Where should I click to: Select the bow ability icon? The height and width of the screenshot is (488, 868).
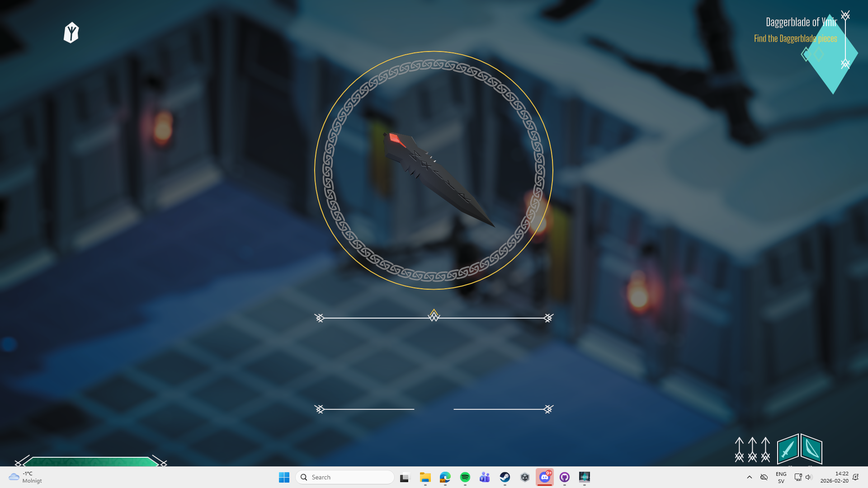(811, 449)
